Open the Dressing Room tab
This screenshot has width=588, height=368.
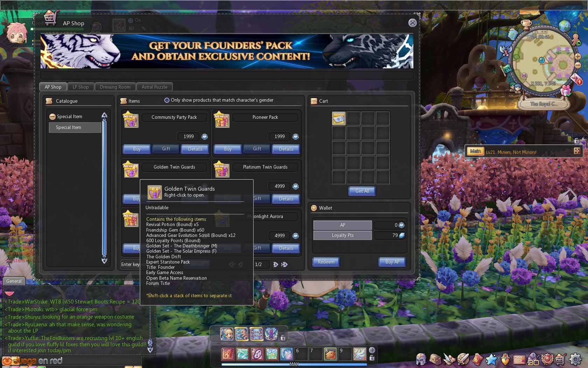115,87
